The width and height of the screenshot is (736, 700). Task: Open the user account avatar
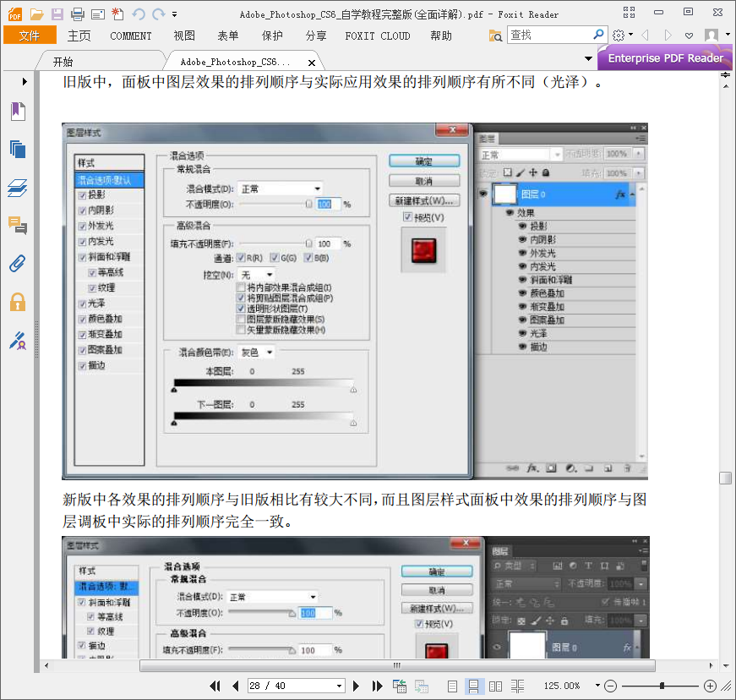click(x=711, y=36)
